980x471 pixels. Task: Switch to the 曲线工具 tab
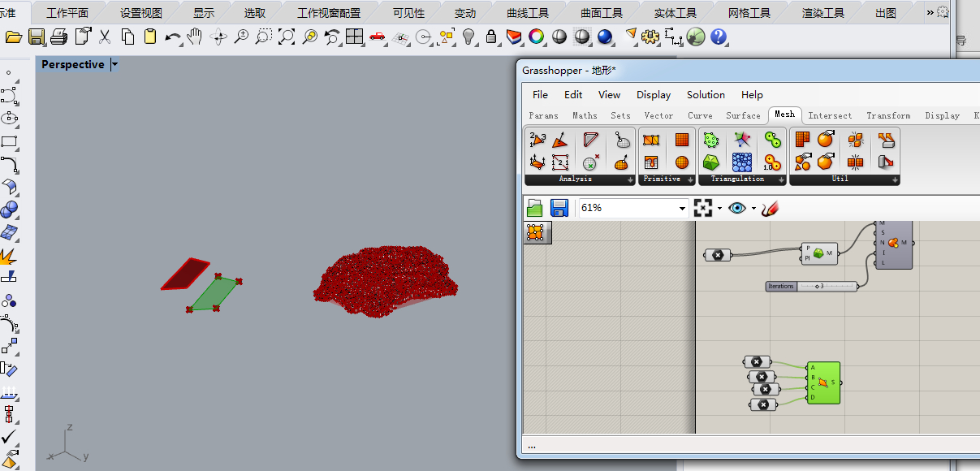[528, 13]
